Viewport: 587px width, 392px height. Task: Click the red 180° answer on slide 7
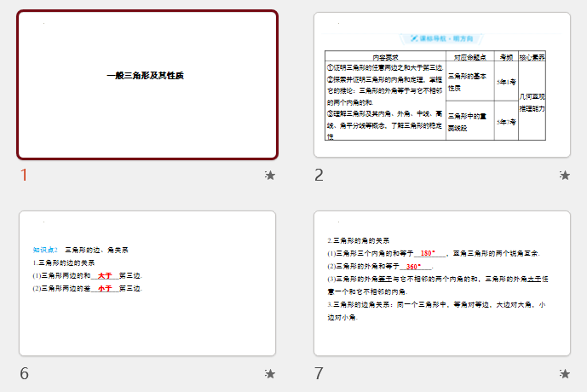[428, 253]
